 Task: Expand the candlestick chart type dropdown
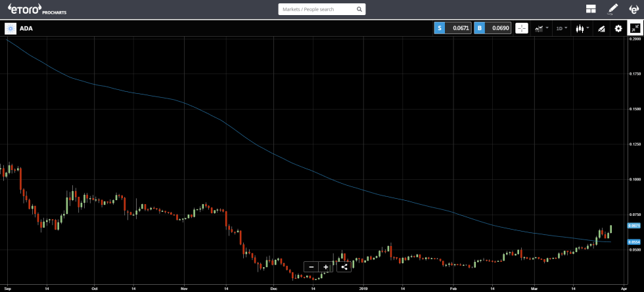pyautogui.click(x=582, y=29)
